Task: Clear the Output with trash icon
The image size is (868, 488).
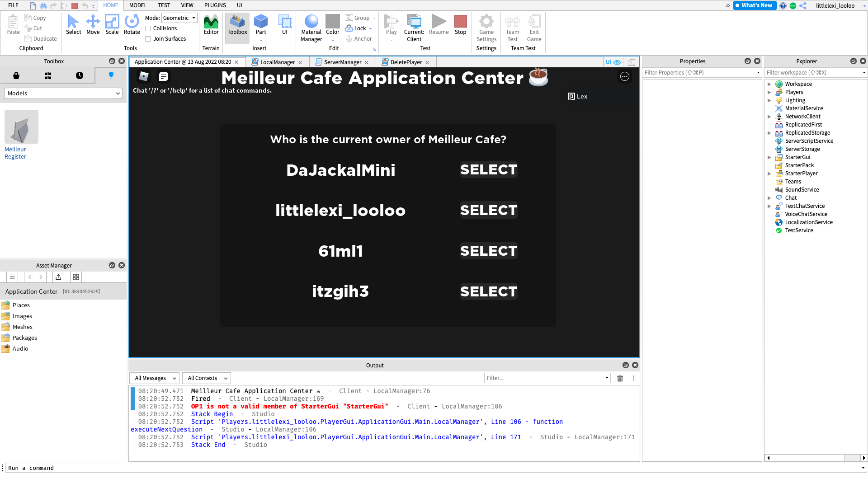Action: click(620, 378)
